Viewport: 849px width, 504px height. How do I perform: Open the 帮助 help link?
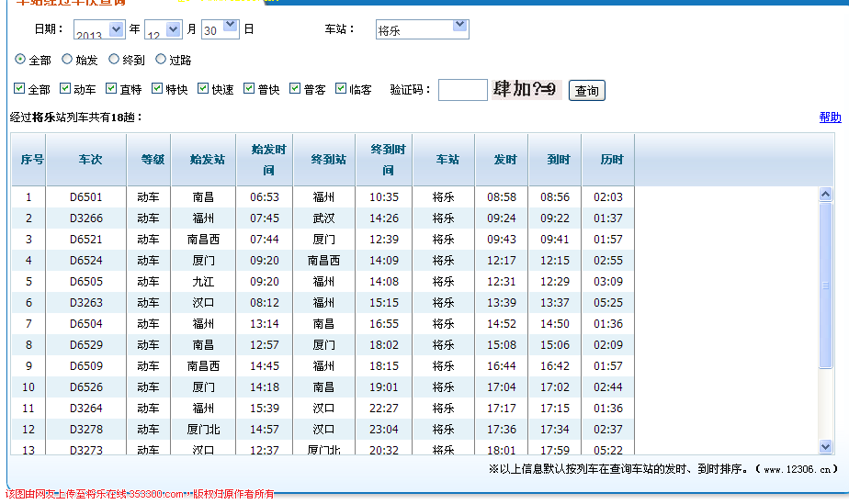(x=830, y=117)
